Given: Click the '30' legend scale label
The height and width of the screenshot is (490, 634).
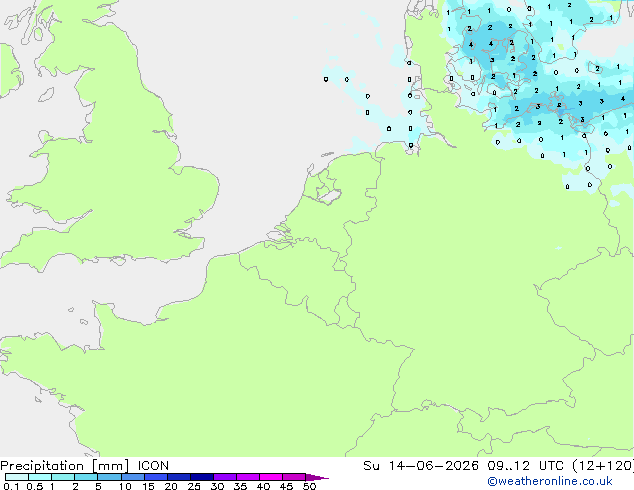Looking at the screenshot, I should point(217,486).
